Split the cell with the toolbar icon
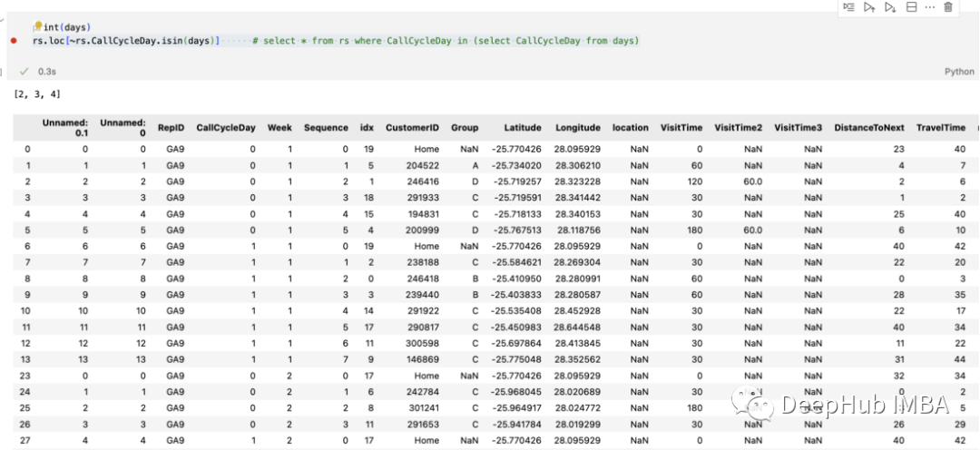Screen dimensions: 980x450 click(911, 7)
